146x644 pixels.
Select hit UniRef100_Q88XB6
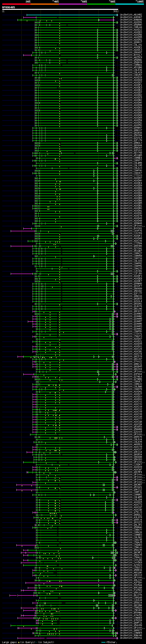(131, 246)
